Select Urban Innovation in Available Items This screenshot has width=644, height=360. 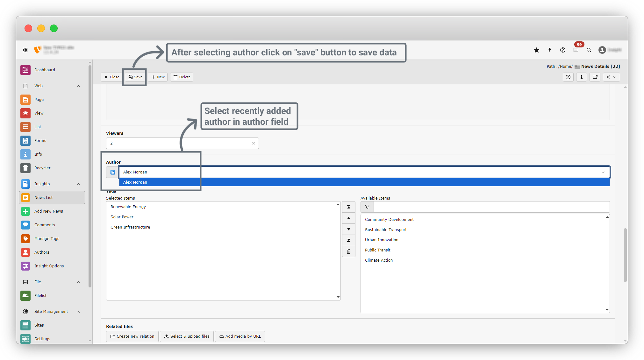(382, 240)
